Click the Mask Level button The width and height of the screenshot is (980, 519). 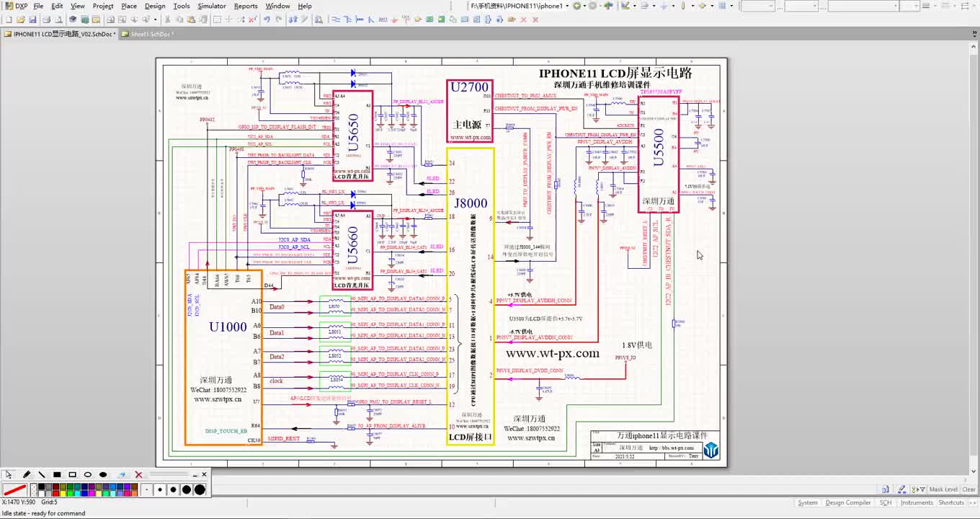tap(943, 489)
